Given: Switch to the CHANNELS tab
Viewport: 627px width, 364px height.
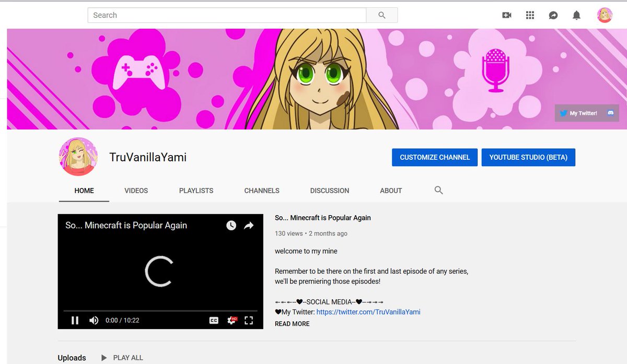Looking at the screenshot, I should pos(262,191).
